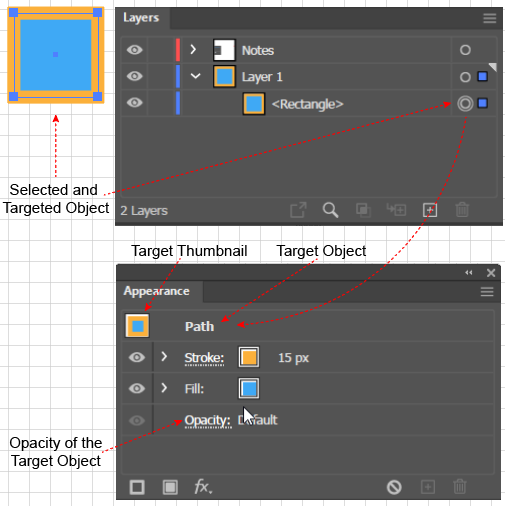The height and width of the screenshot is (506, 505).
Task: Expand the Notes layer
Action: click(193, 50)
